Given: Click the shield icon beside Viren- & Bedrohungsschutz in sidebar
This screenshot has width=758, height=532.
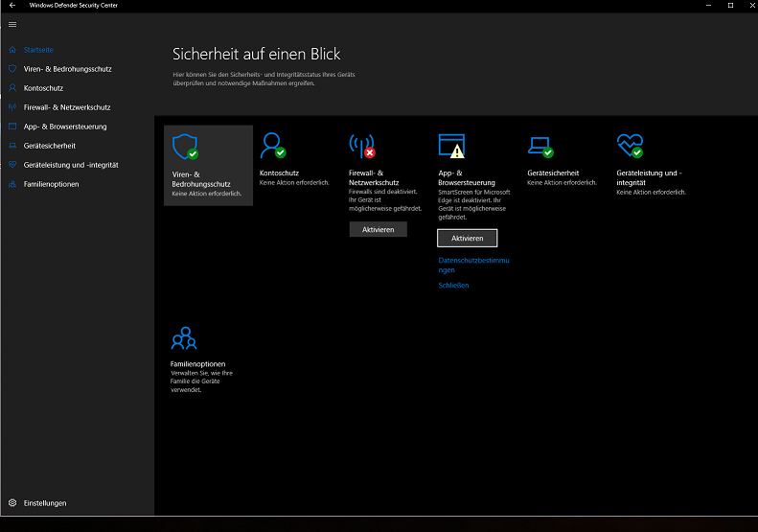Looking at the screenshot, I should 12,69.
